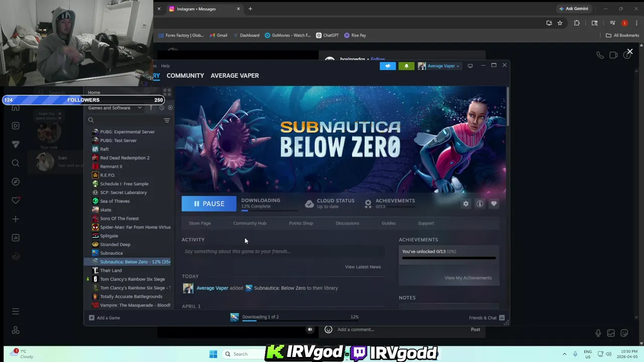Click the library search field
644x362 pixels.
(125, 120)
